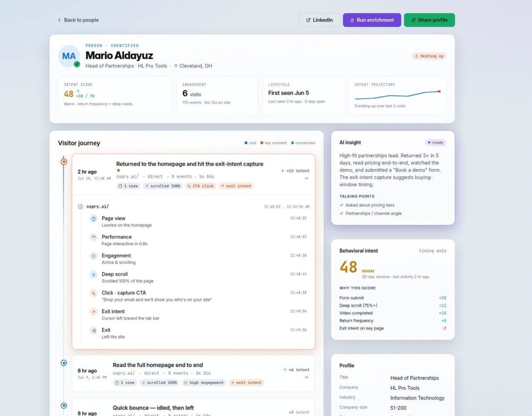This screenshot has width=532, height=416.
Task: Click the CTA click tag
Action: [x=201, y=186]
